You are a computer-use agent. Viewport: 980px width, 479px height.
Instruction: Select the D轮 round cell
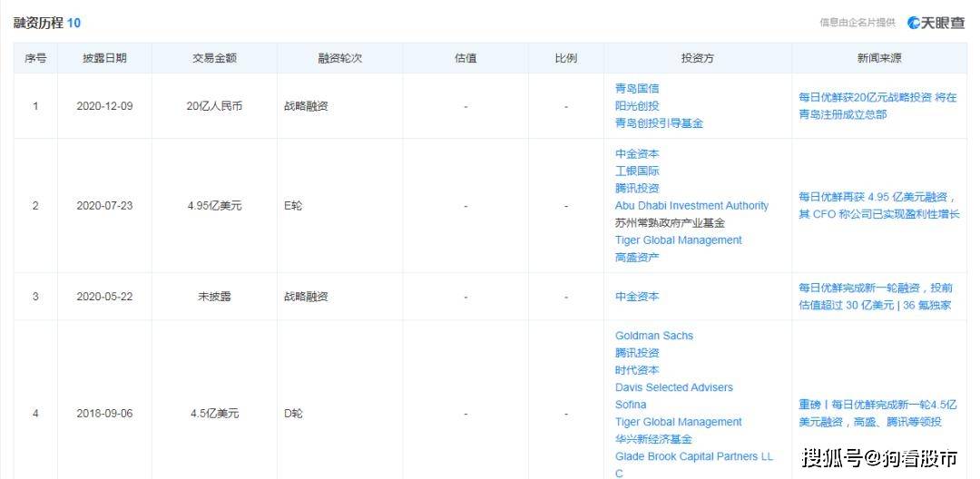[293, 414]
